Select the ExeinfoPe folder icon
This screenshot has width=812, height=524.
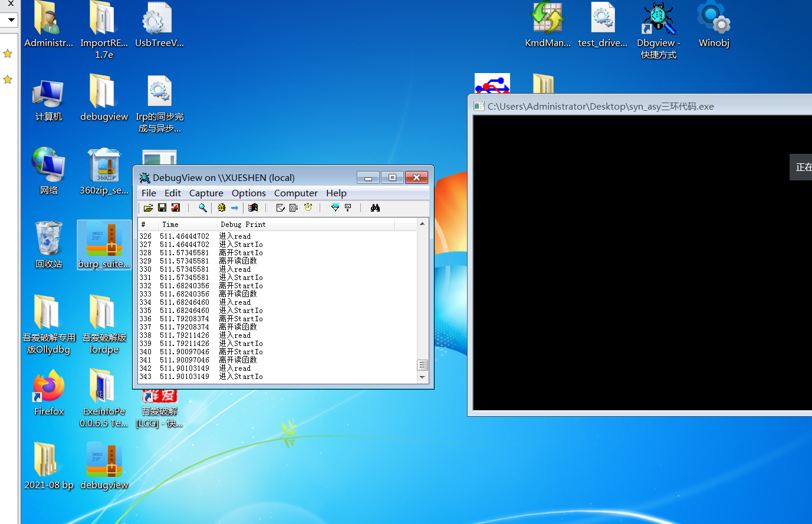pyautogui.click(x=104, y=398)
